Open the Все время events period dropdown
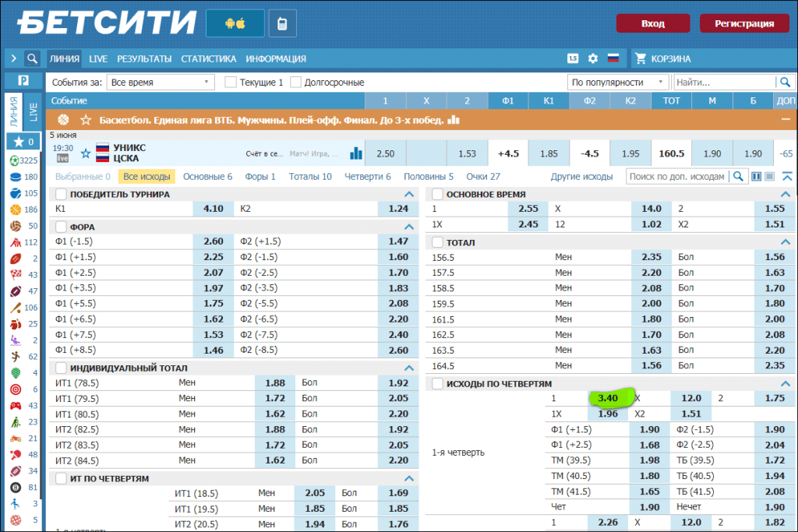The image size is (798, 532). click(161, 82)
